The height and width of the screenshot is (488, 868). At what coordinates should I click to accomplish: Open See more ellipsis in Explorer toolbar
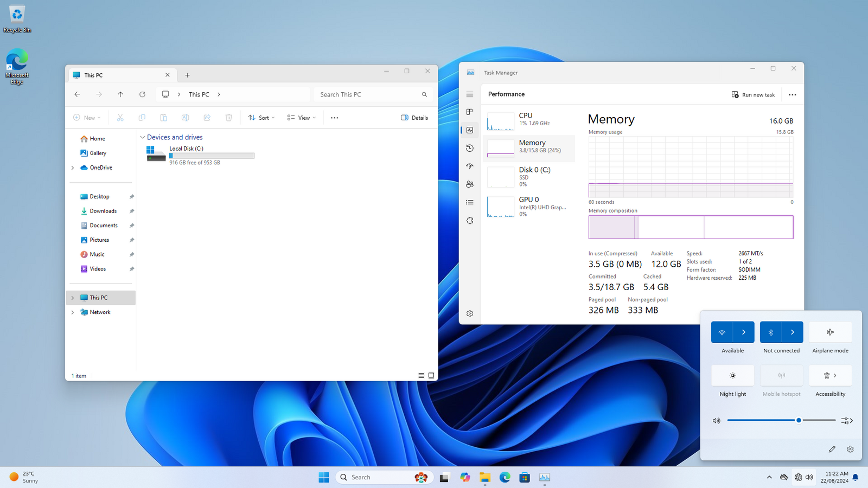335,118
